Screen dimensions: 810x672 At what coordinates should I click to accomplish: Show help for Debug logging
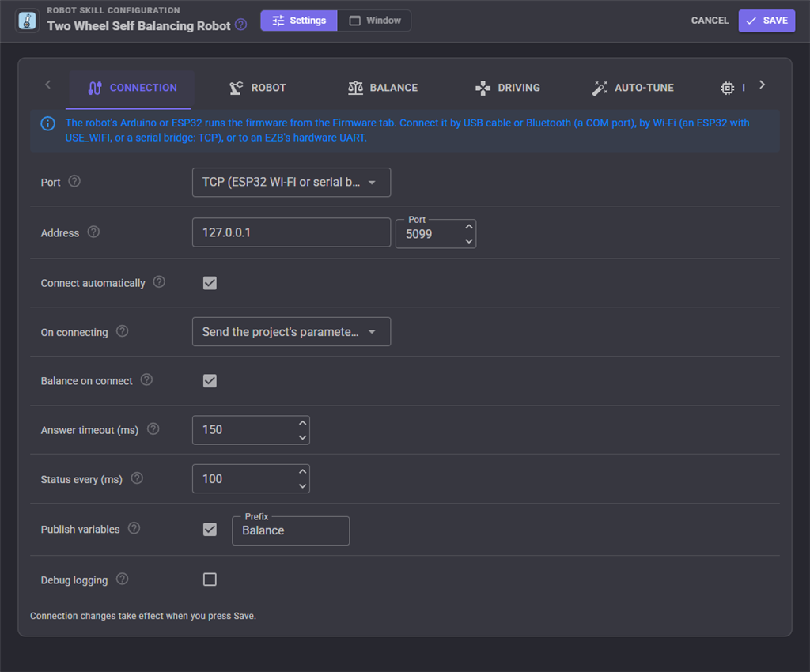pos(122,579)
